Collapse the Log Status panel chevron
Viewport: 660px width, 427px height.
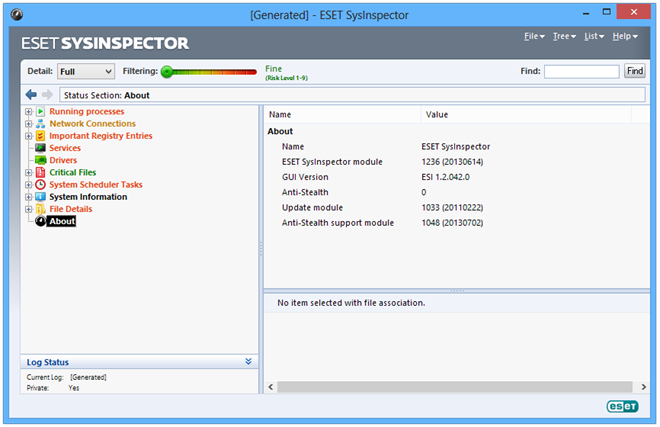(x=248, y=361)
